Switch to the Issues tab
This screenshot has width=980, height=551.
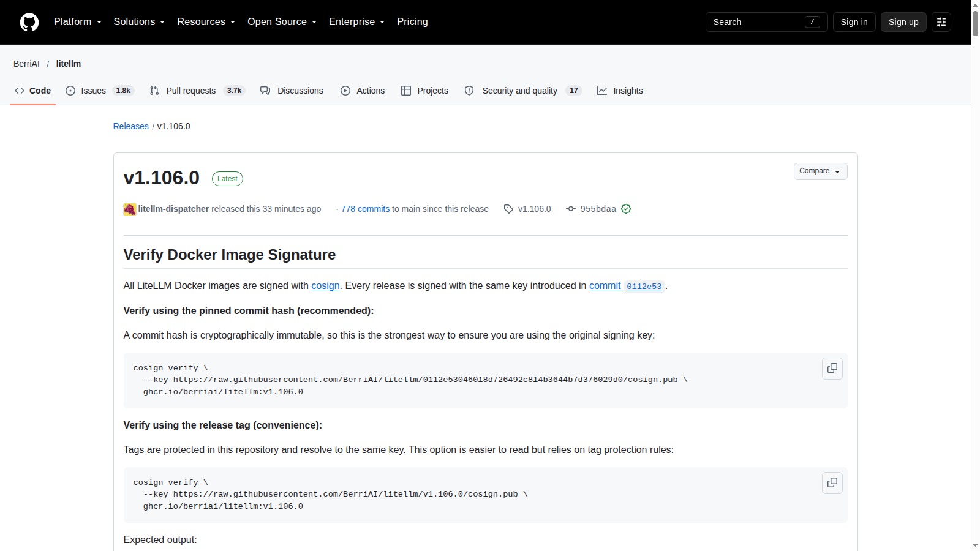(x=99, y=91)
